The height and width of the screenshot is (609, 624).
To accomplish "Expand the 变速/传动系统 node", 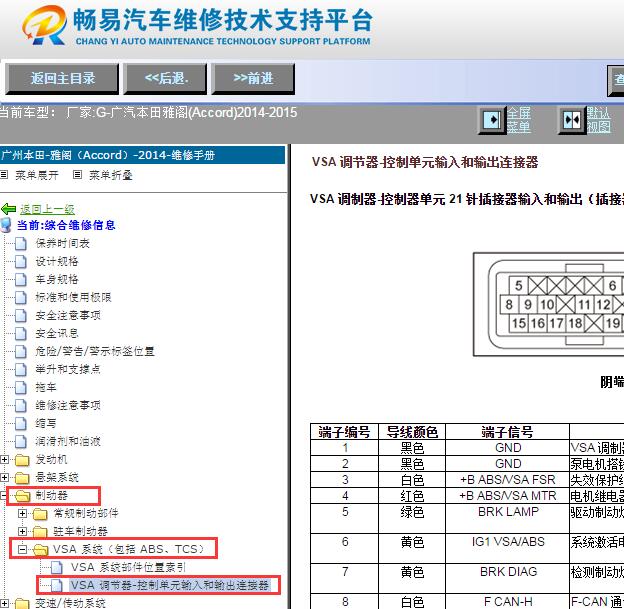I will (4, 603).
